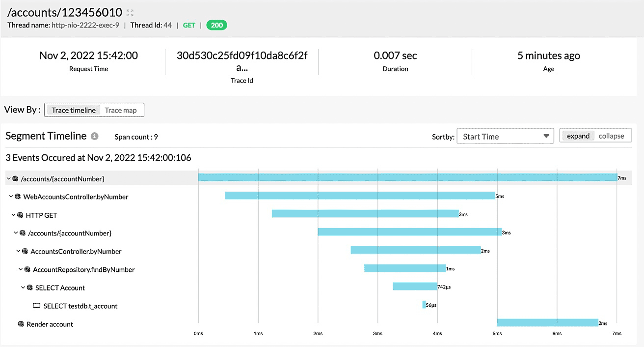Collapse the HTTP GET span chevron
644x347 pixels.
(x=14, y=215)
